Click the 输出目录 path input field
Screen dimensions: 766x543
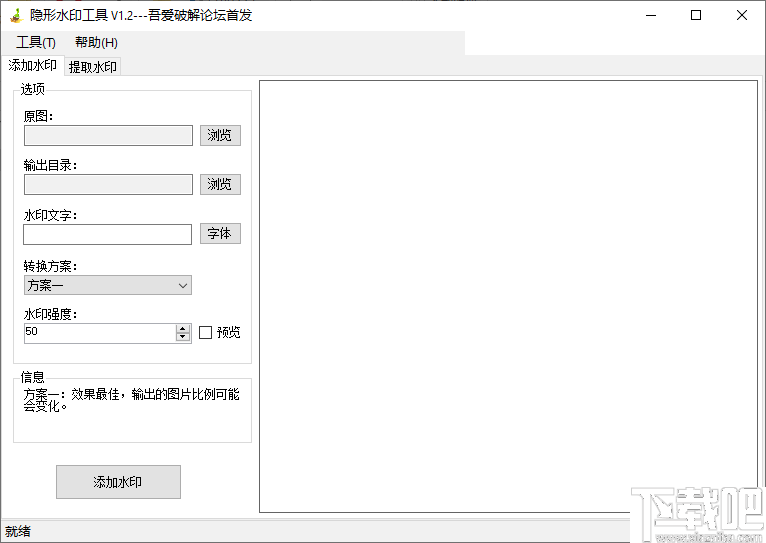point(108,184)
